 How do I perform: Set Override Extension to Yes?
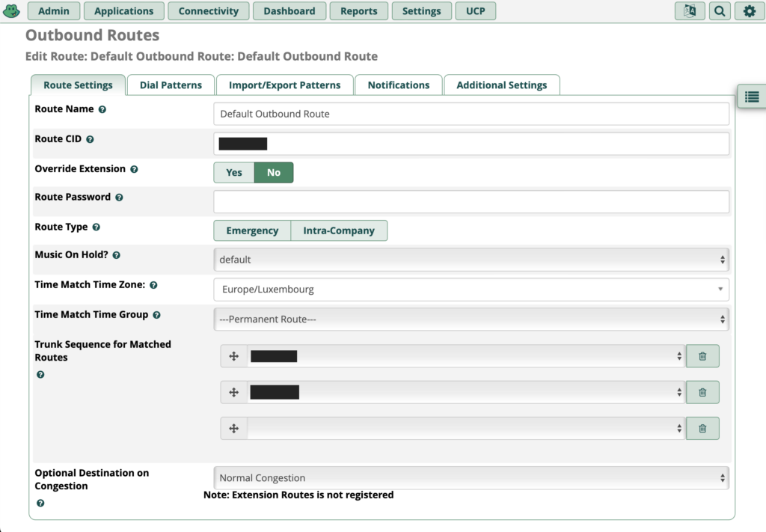coord(234,173)
